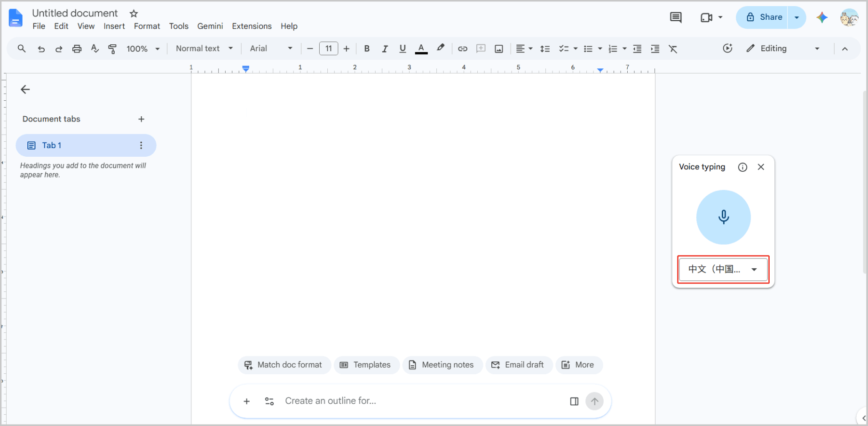The height and width of the screenshot is (426, 868).
Task: Open the Format menu
Action: click(x=147, y=26)
